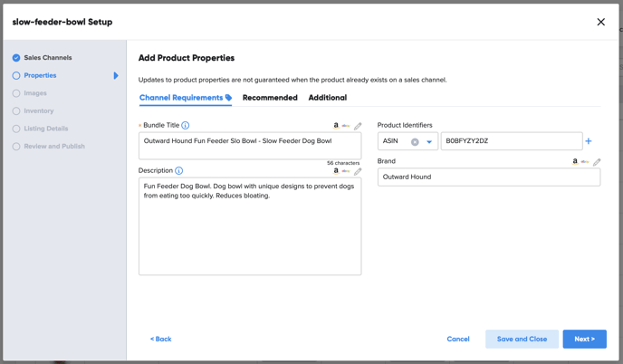Clear the ASIN identifier type selection
623x364 pixels.
(415, 142)
